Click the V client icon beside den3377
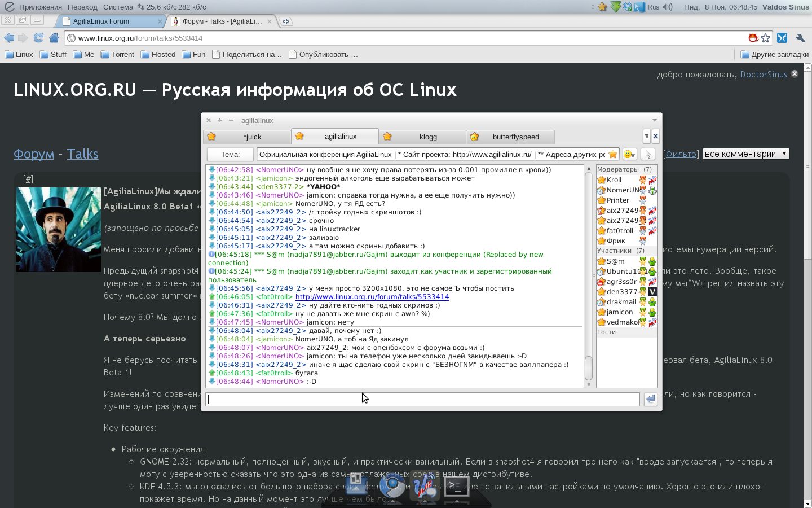812x508 pixels. (x=652, y=292)
